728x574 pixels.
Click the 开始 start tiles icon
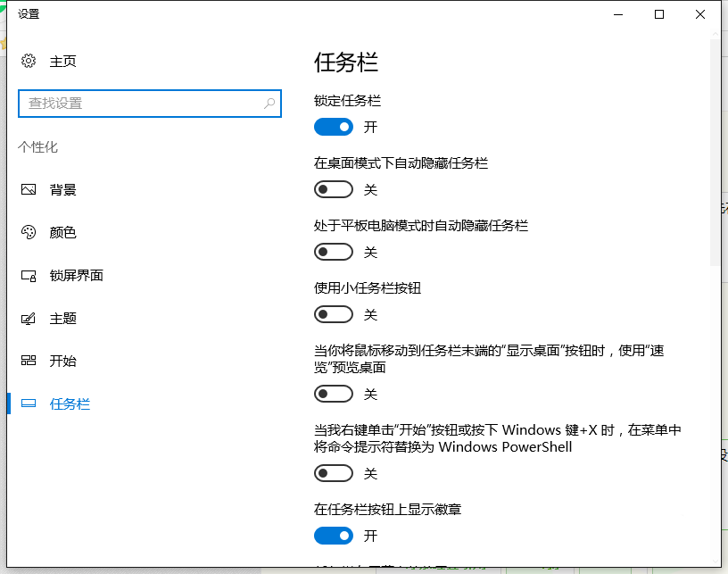click(29, 361)
